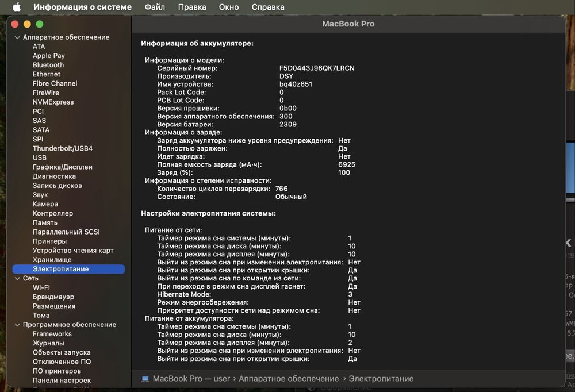This screenshot has width=575, height=392.
Task: Select Хранилище in the sidebar
Action: click(52, 260)
